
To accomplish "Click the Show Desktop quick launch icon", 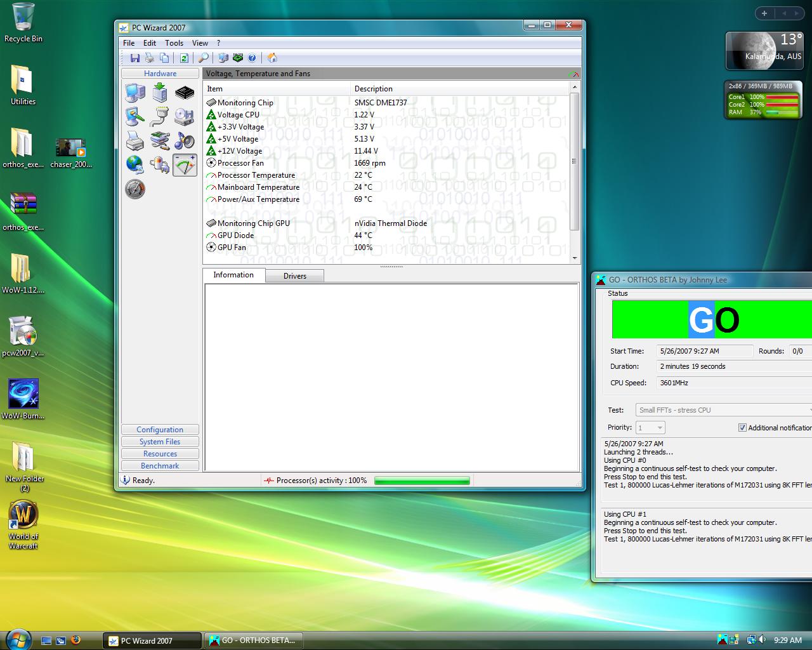I will (x=46, y=640).
